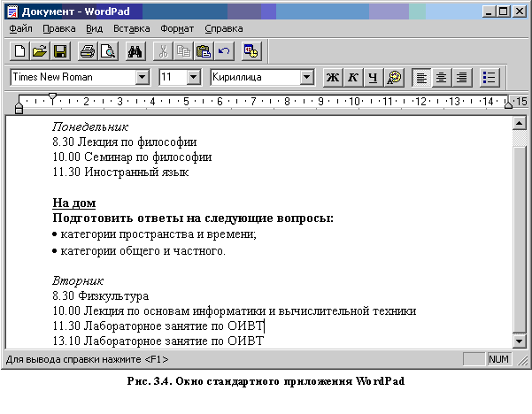532x414 pixels.
Task: Click the right indent marker on ruler
Action: point(508,103)
